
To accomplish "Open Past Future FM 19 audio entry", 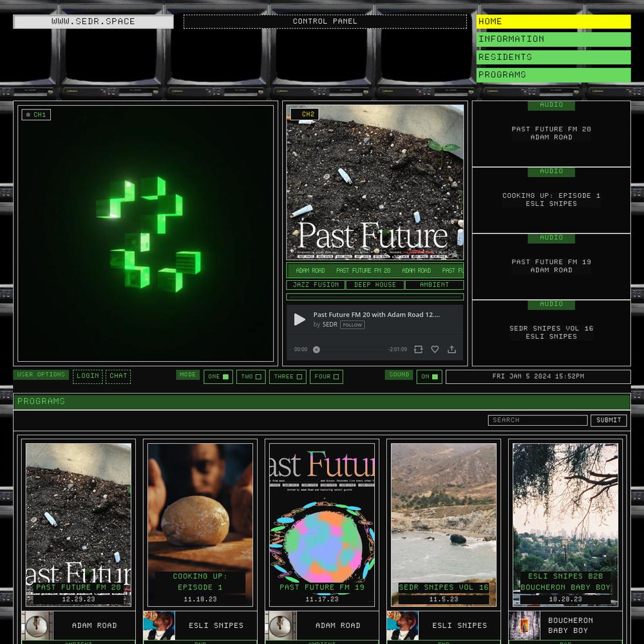I will [x=551, y=266].
